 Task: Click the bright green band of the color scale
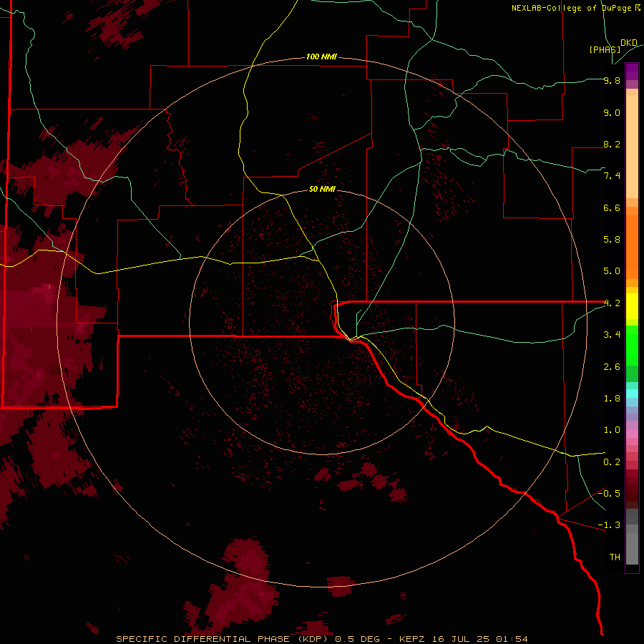tap(632, 346)
